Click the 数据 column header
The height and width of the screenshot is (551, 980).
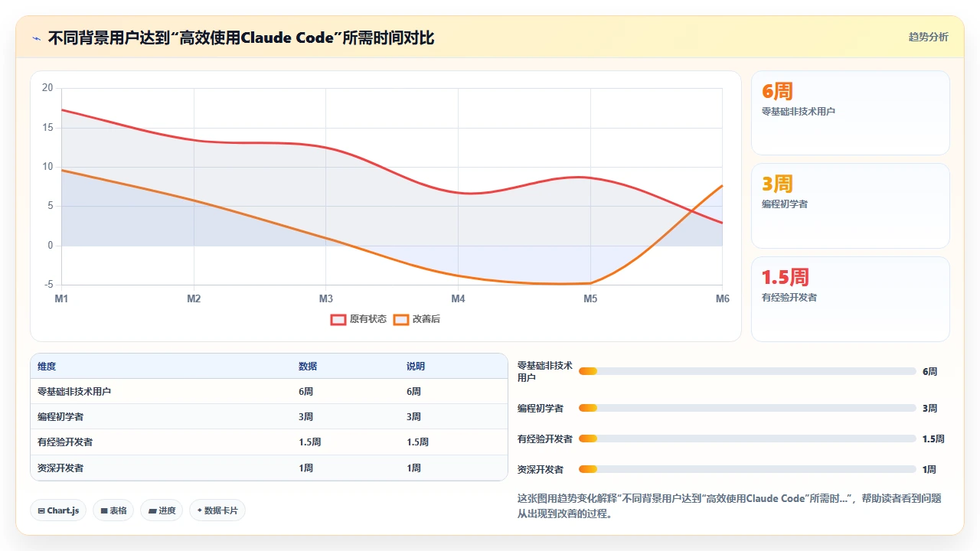(308, 367)
